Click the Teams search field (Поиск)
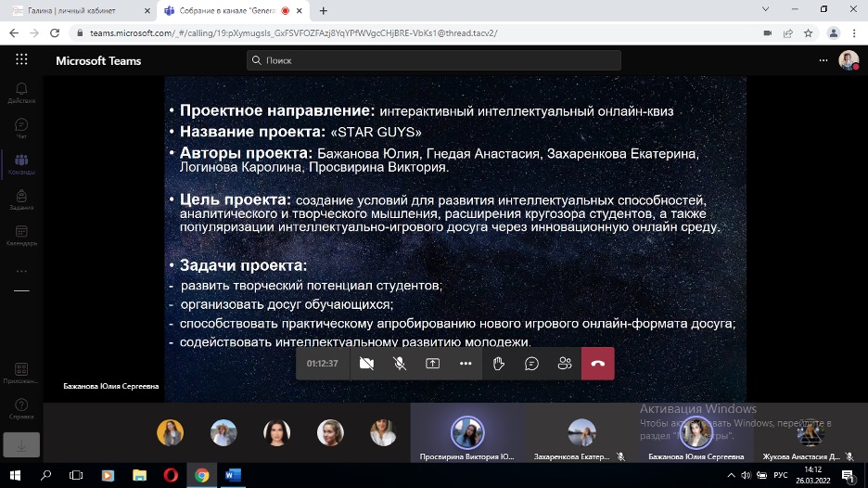868x488 pixels. 434,60
